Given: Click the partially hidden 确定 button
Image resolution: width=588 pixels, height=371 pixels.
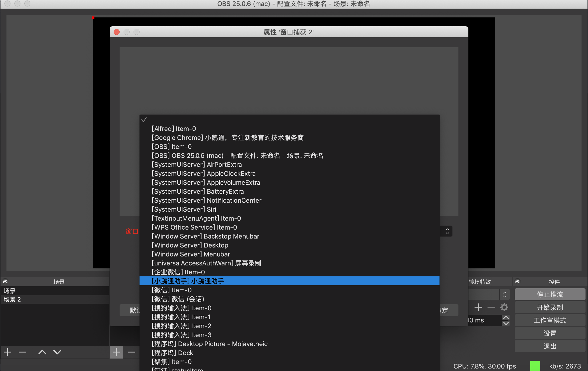Looking at the screenshot, I should 449,310.
